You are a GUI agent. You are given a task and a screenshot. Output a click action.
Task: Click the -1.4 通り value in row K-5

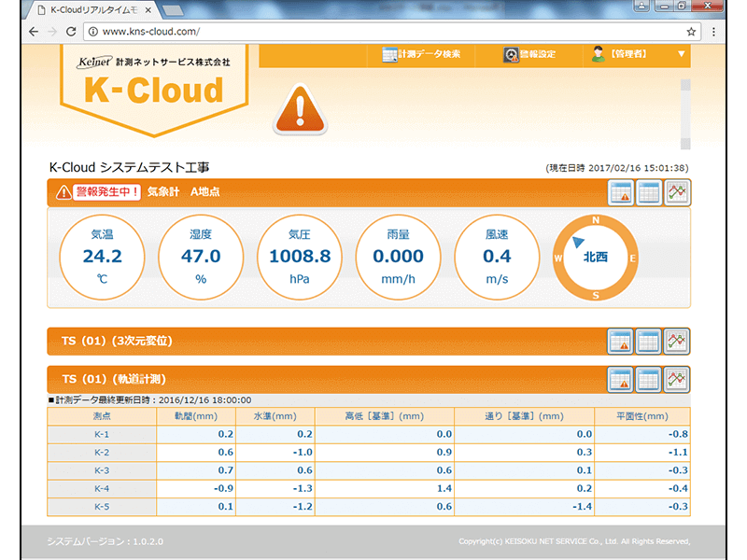click(x=582, y=507)
